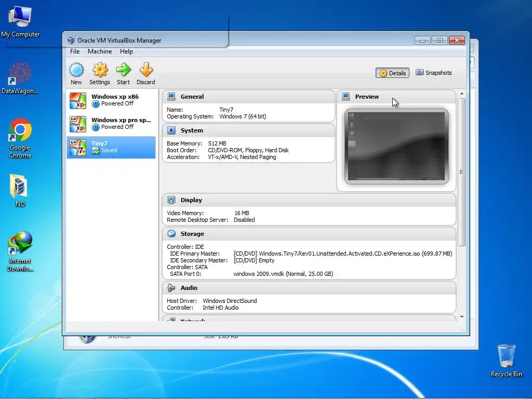532x399 pixels.
Task: Click the Remote Desktop Server Disabled value
Action: click(x=244, y=220)
